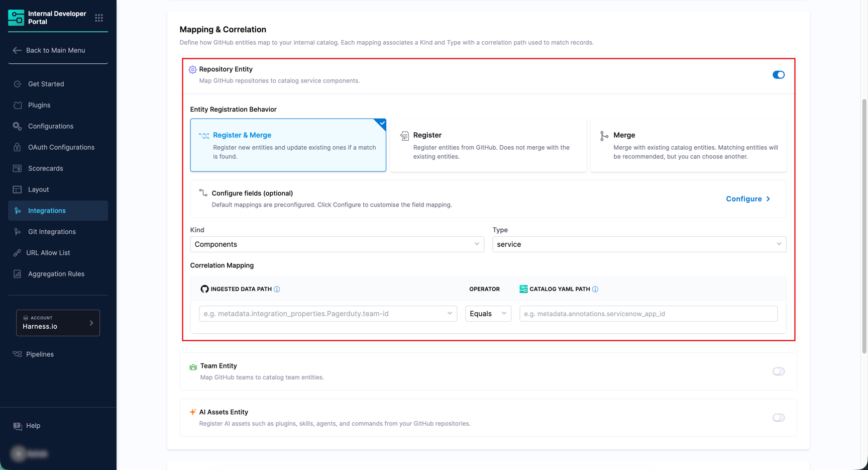868x470 pixels.
Task: Disable the Repository Entity toggle
Action: tap(778, 75)
